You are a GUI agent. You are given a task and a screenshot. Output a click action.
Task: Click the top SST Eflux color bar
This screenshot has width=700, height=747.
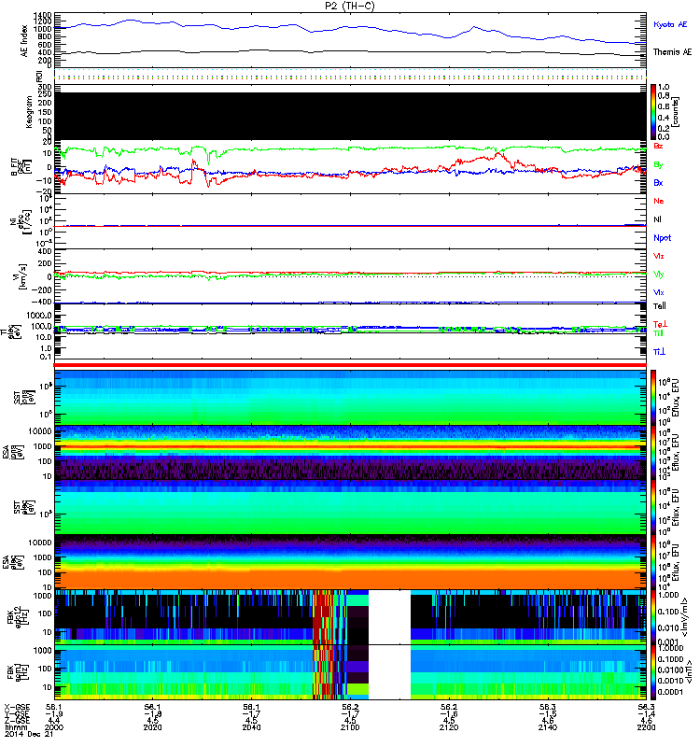(654, 397)
